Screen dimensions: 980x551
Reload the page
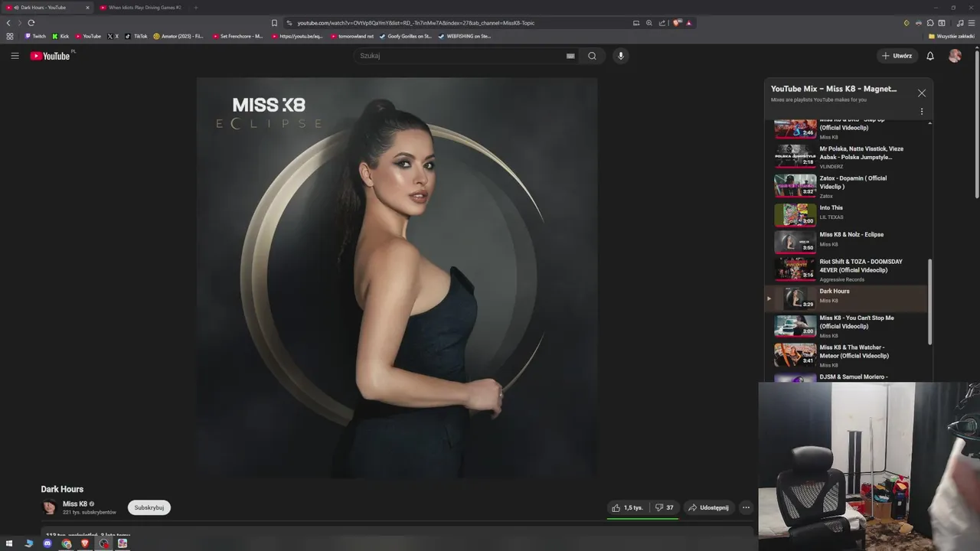(31, 23)
